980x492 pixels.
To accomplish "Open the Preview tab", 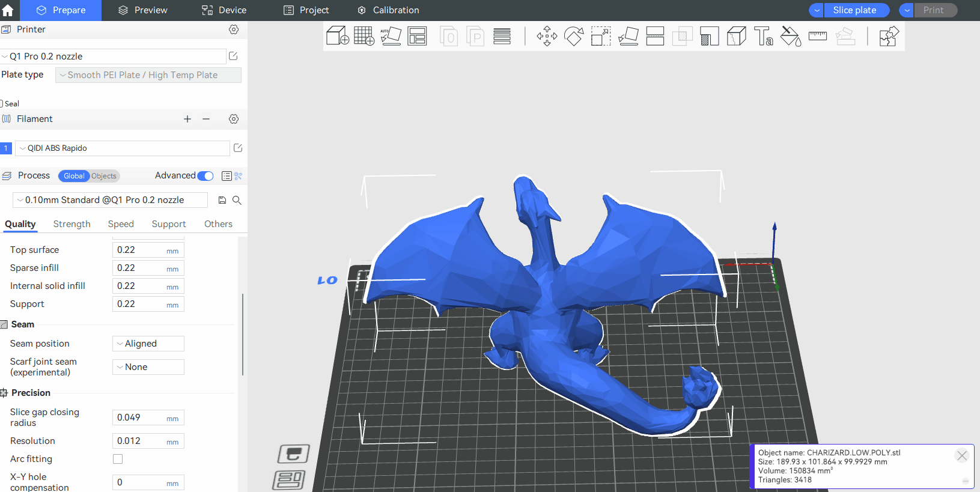I will point(143,10).
